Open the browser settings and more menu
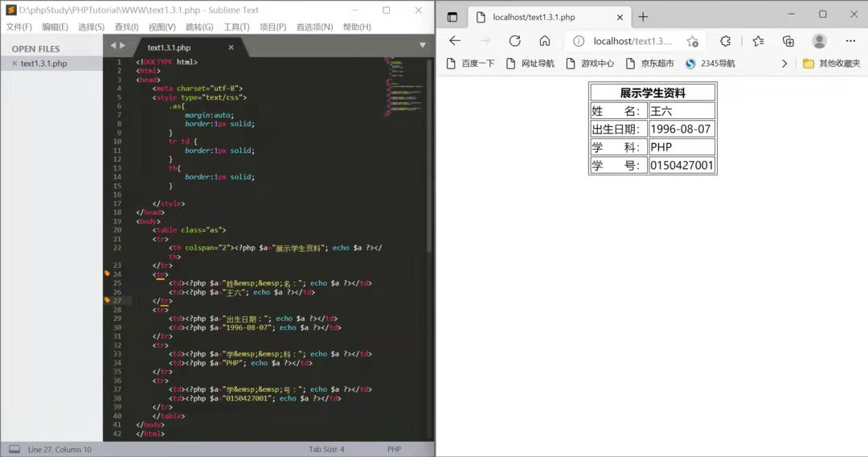Screen dimensions: 868x457 (851, 41)
